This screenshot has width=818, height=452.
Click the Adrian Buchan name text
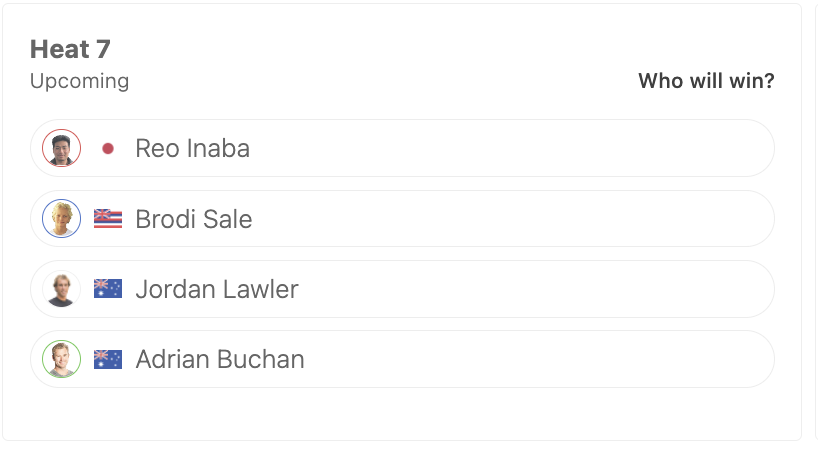[220, 359]
